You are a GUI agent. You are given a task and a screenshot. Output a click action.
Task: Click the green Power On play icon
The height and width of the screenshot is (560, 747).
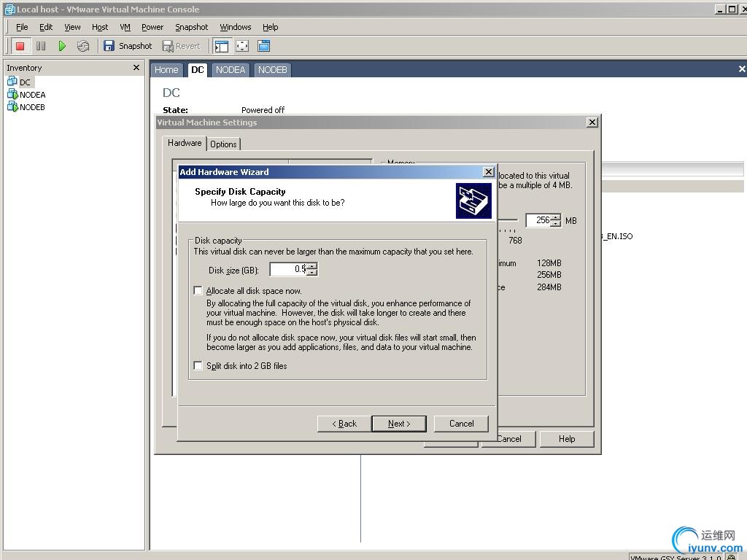(62, 46)
